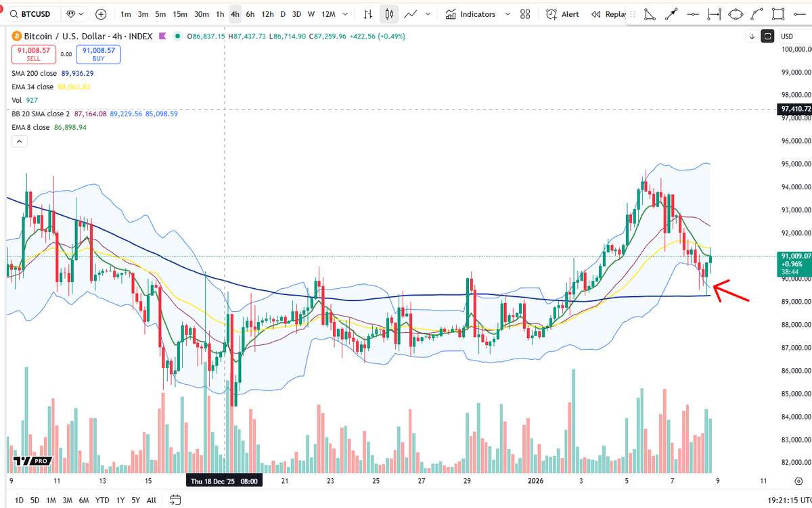Collapse the indicator legend with the arrow
812x508 pixels.
point(18,141)
